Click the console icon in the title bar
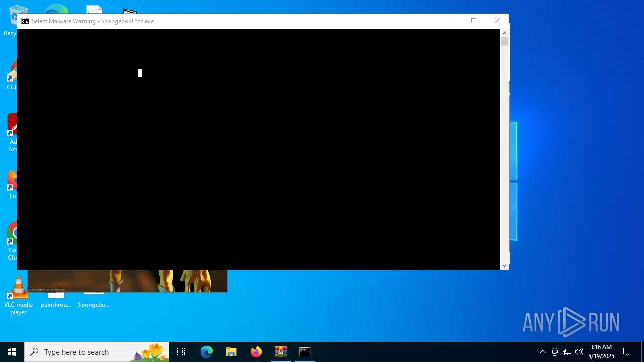 (25, 21)
